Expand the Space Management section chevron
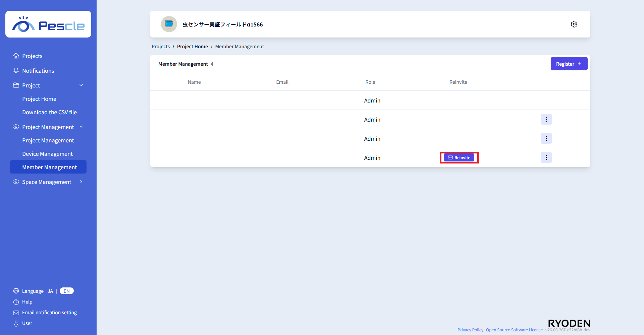The width and height of the screenshot is (644, 335). coord(81,182)
